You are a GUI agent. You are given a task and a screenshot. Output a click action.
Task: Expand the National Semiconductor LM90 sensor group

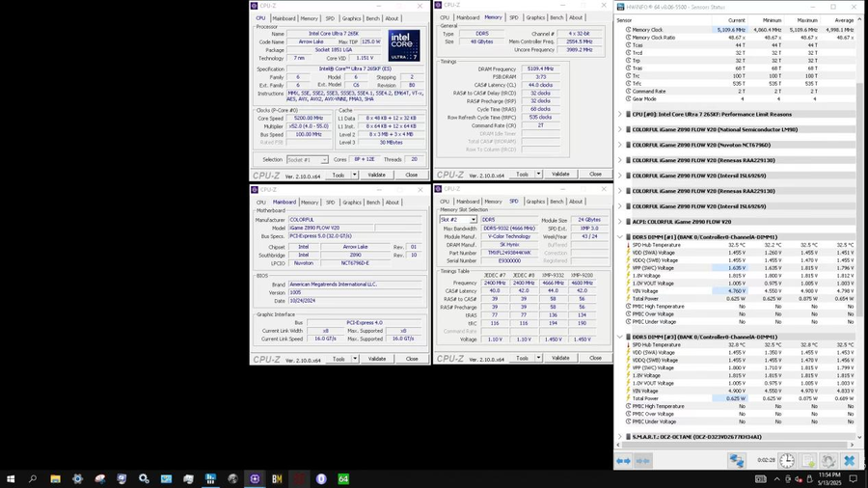click(x=620, y=129)
